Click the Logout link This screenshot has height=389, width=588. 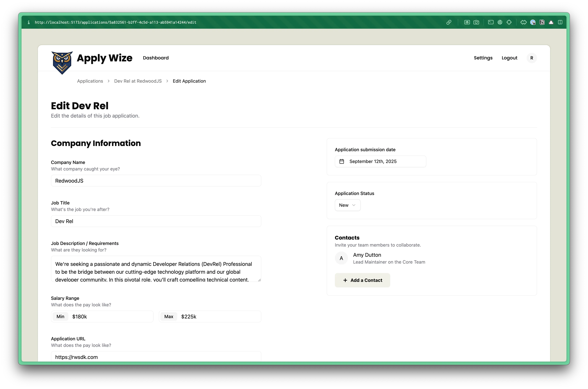point(509,58)
